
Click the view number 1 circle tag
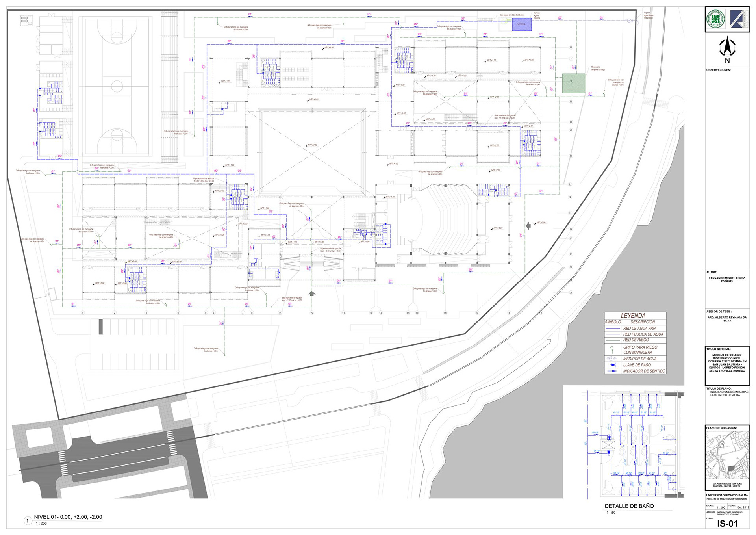(28, 521)
